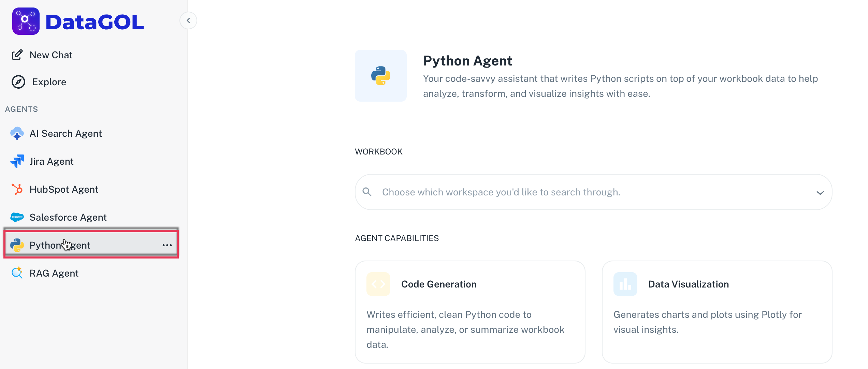Select Python Agent label in sidebar

coord(60,245)
